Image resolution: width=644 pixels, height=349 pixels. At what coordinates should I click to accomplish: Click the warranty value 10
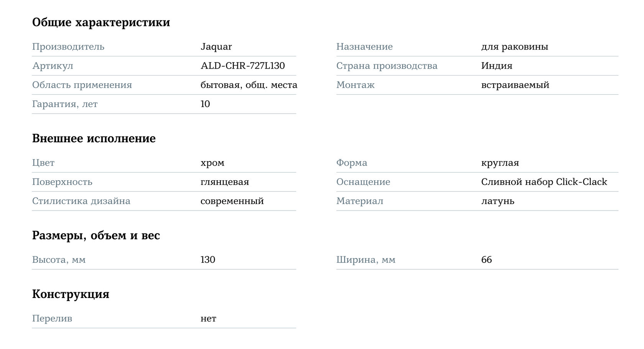[205, 104]
